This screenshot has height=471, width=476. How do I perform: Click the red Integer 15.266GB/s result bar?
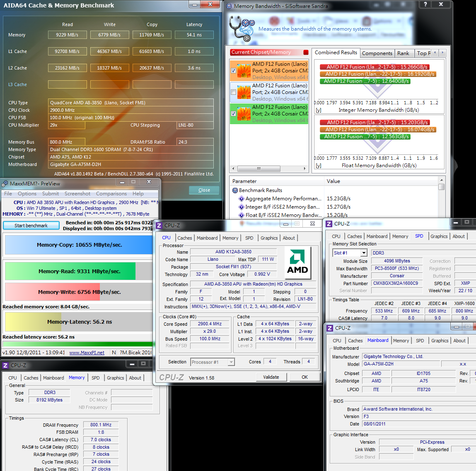(x=375, y=67)
